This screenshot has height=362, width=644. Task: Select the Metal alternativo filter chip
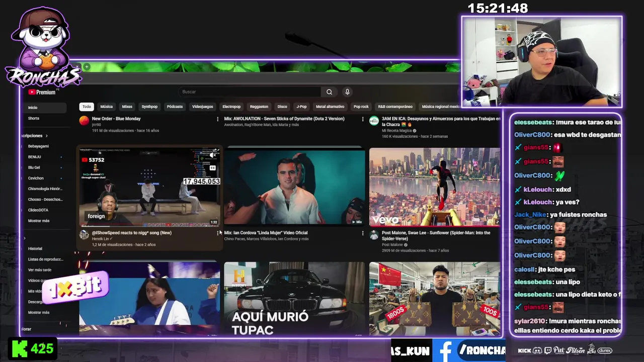330,107
